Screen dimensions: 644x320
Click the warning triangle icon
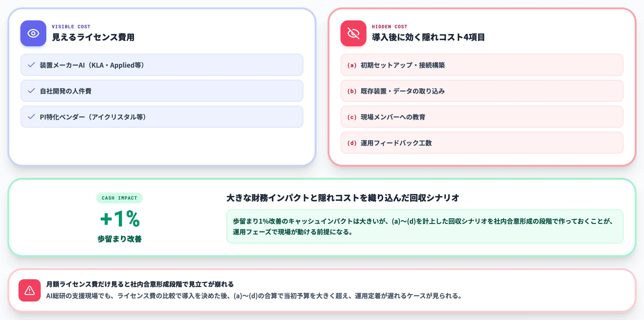(x=30, y=290)
